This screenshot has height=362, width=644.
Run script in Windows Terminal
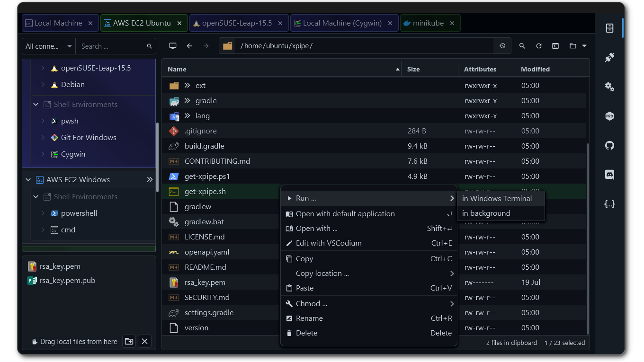pyautogui.click(x=501, y=199)
